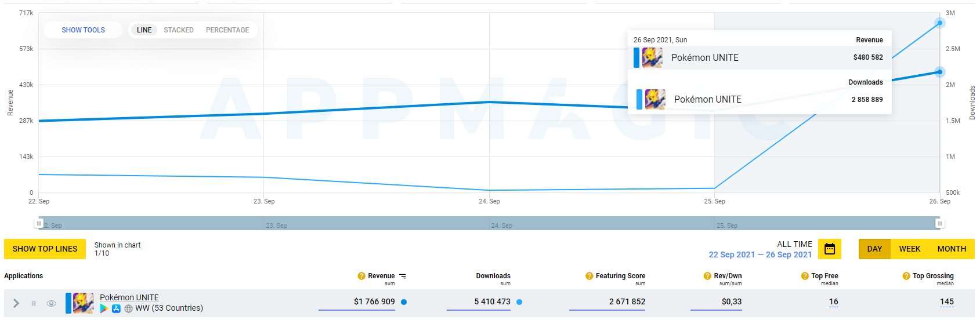Select Week granularity
980x320 pixels.
pos(909,249)
